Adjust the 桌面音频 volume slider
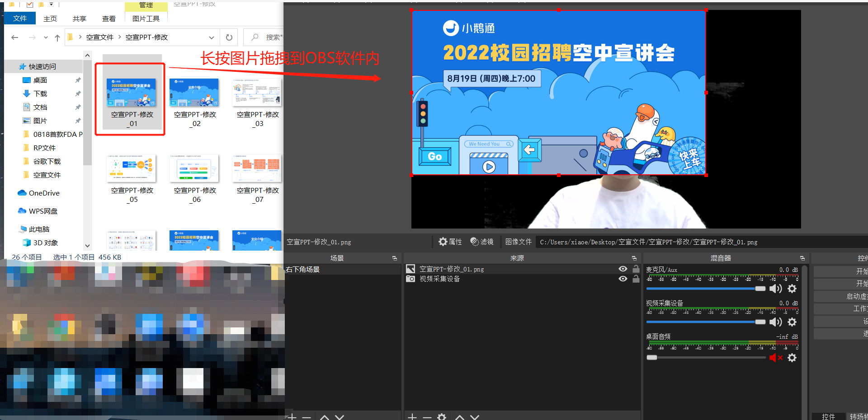This screenshot has height=420, width=868. click(706, 358)
